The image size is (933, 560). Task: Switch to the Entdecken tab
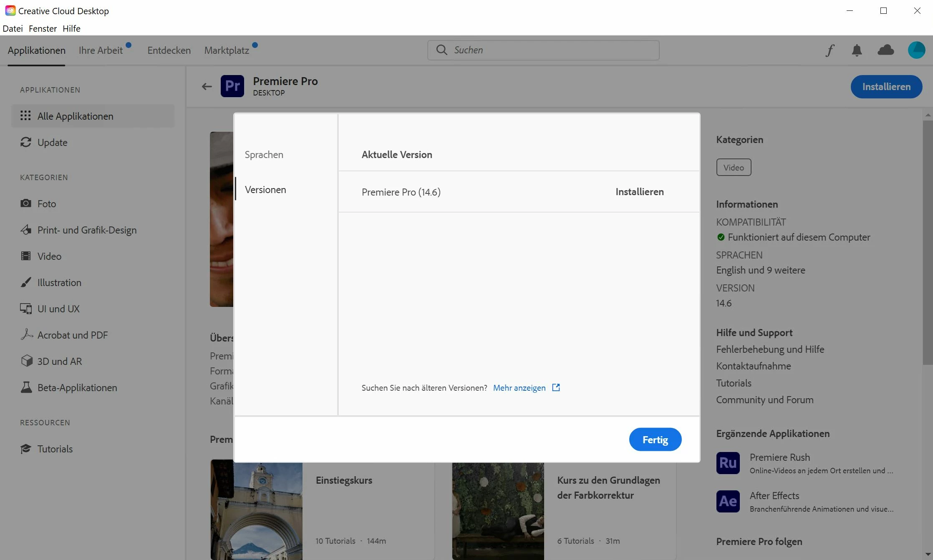(x=169, y=50)
